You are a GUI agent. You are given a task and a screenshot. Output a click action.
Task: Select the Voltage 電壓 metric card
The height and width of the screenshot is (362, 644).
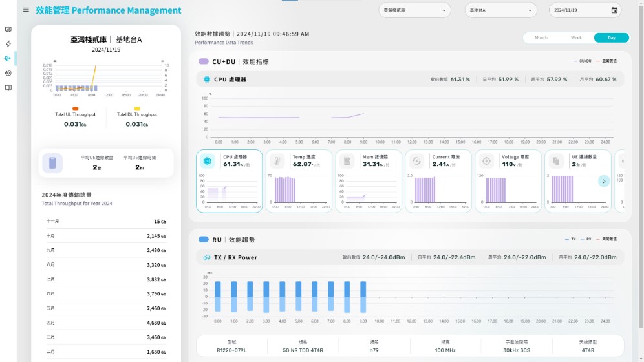[x=508, y=181]
